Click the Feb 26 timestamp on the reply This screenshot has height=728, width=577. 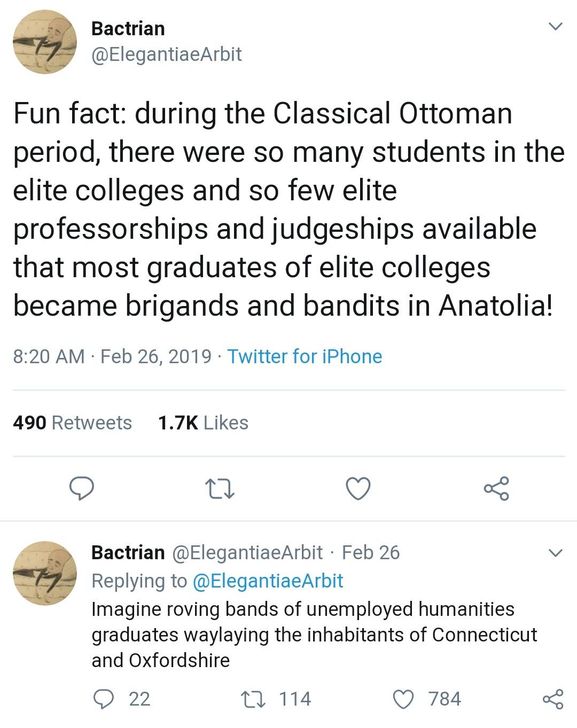tap(370, 553)
